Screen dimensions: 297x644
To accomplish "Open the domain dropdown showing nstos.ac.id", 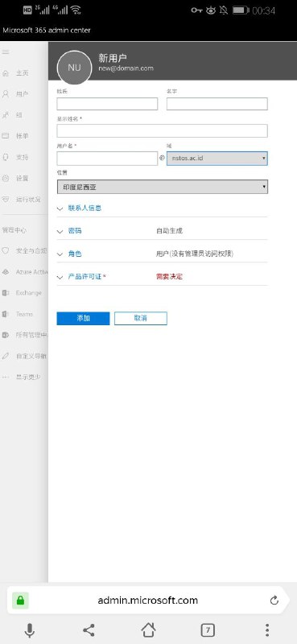I will pyautogui.click(x=217, y=159).
